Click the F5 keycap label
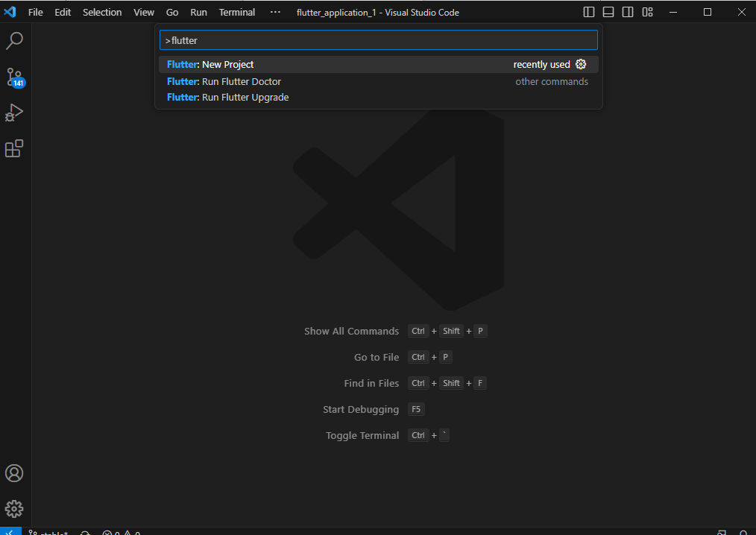The height and width of the screenshot is (535, 756). point(416,409)
